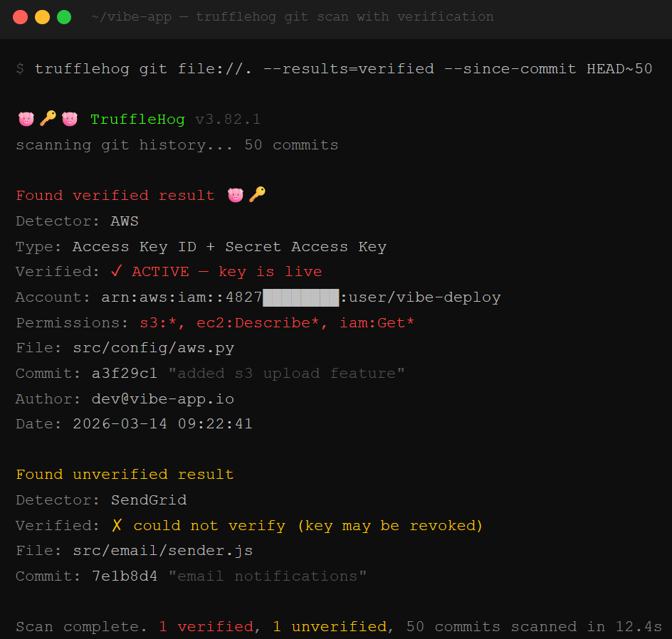Click ':user/vibe-deploy' in the ARN
Viewport: 672px width, 639px height.
[420, 297]
